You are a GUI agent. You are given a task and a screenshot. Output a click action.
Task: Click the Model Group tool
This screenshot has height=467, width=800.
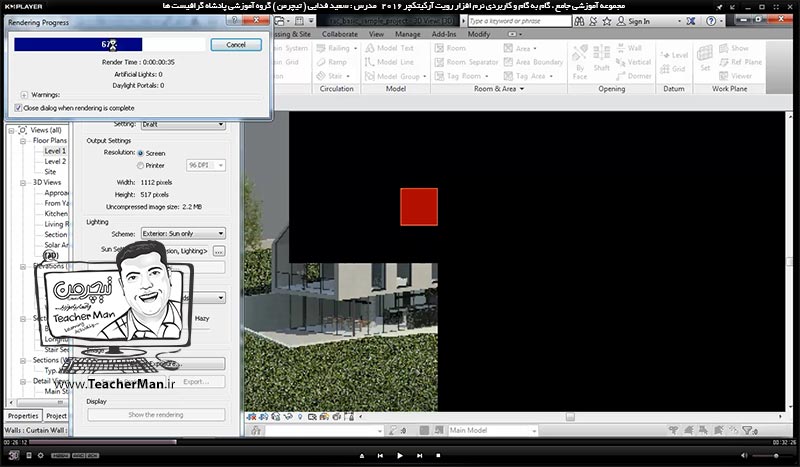click(x=392, y=76)
